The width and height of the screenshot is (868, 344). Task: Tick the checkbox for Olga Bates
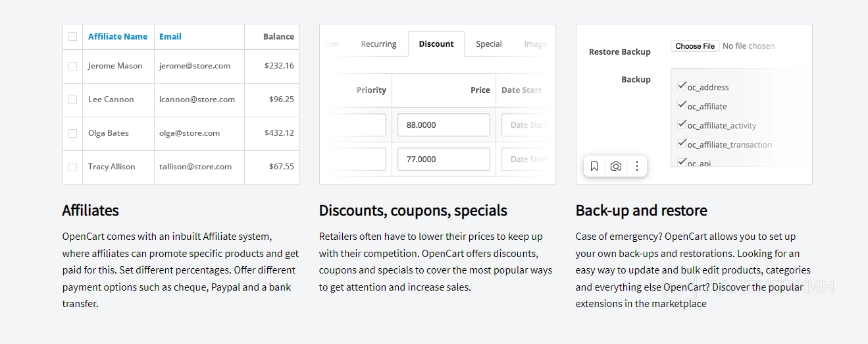73,133
